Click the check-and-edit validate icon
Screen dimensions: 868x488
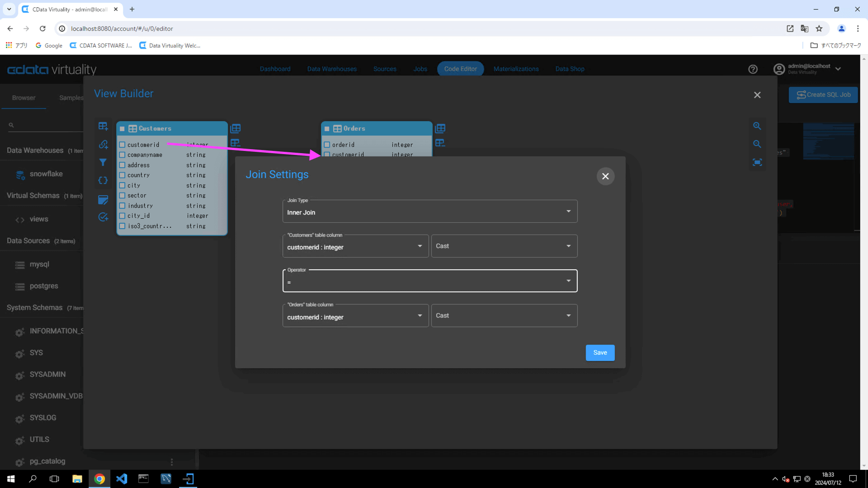tap(103, 217)
